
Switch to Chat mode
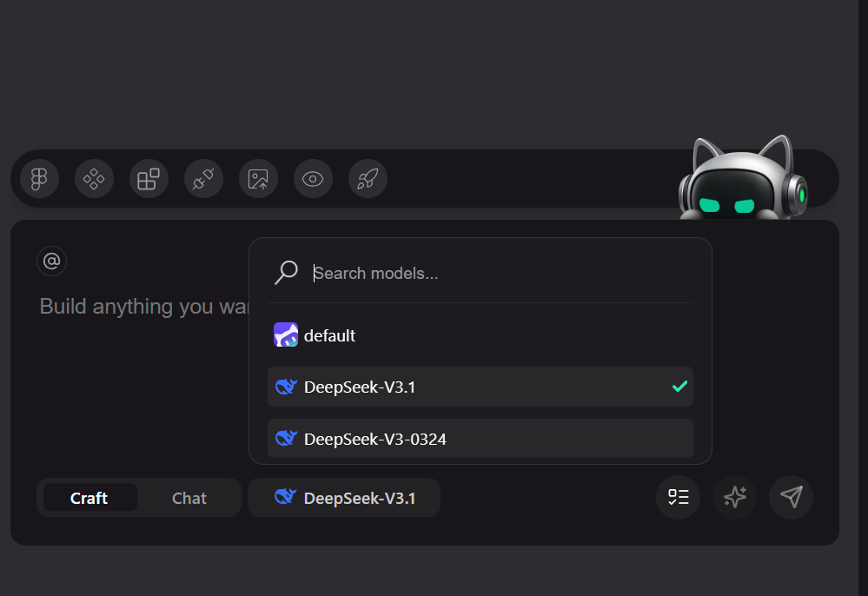click(x=189, y=498)
